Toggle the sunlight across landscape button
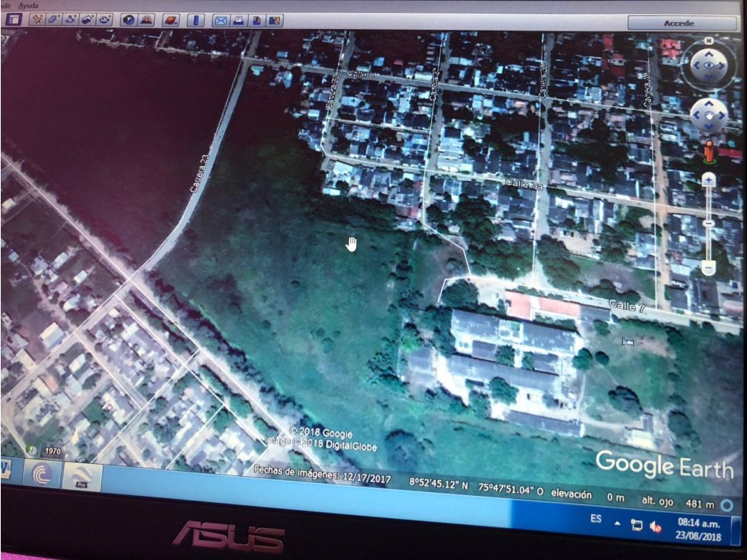 pos(146,20)
